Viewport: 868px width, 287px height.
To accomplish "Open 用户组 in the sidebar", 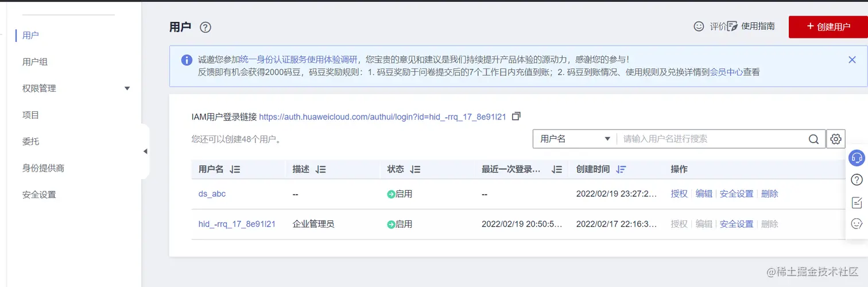I will [35, 62].
